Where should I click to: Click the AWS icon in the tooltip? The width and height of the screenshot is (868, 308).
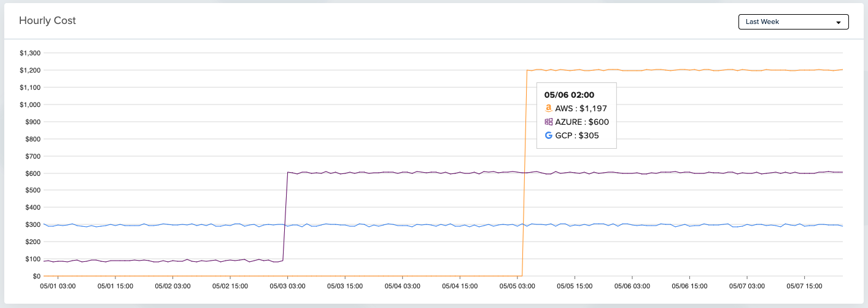coord(549,108)
